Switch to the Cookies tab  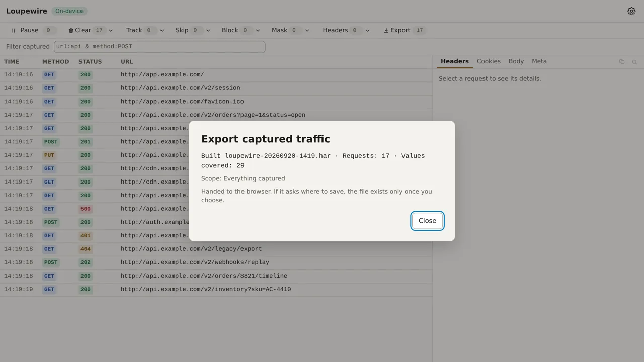(489, 61)
